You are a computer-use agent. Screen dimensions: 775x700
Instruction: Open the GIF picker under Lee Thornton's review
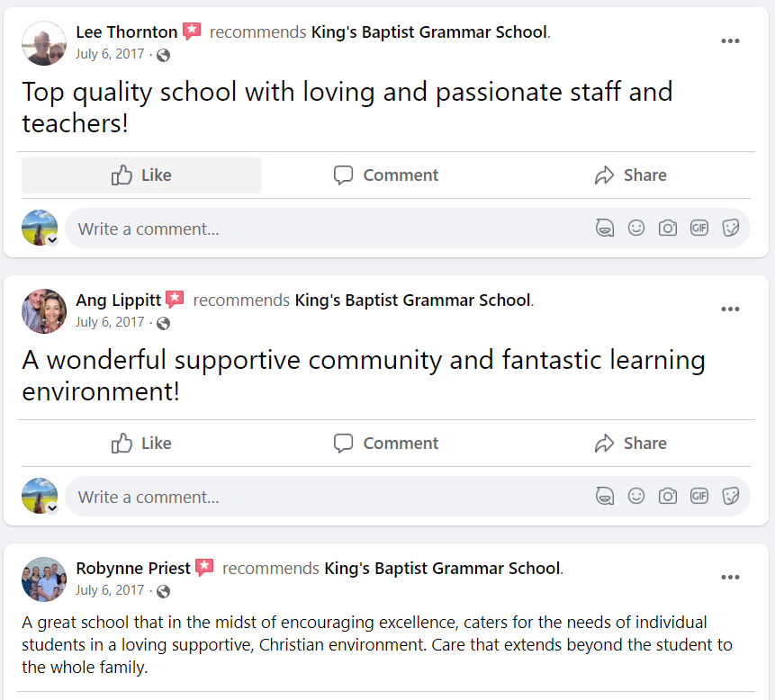[x=699, y=229]
